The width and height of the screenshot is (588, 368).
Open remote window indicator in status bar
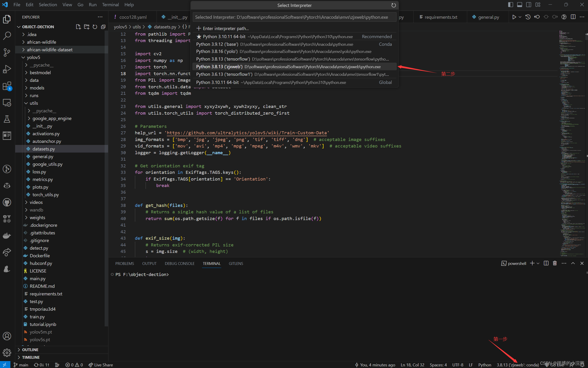coord(5,365)
